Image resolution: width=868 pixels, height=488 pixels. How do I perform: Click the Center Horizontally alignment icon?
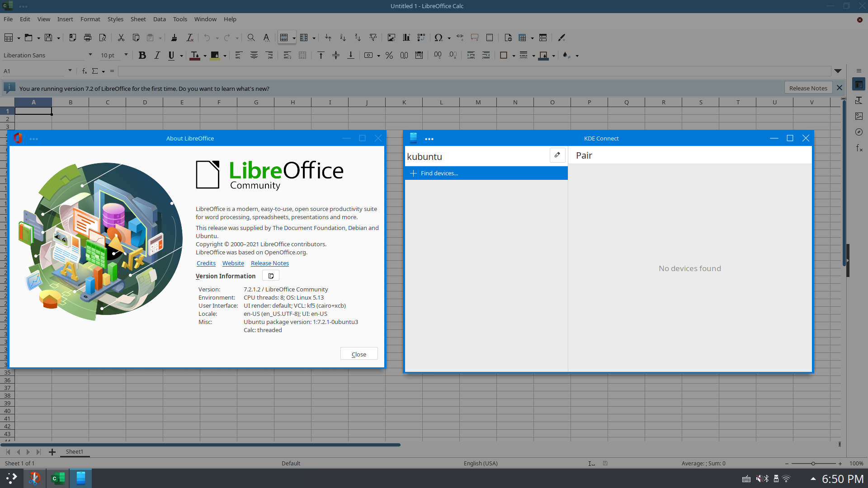pos(254,56)
